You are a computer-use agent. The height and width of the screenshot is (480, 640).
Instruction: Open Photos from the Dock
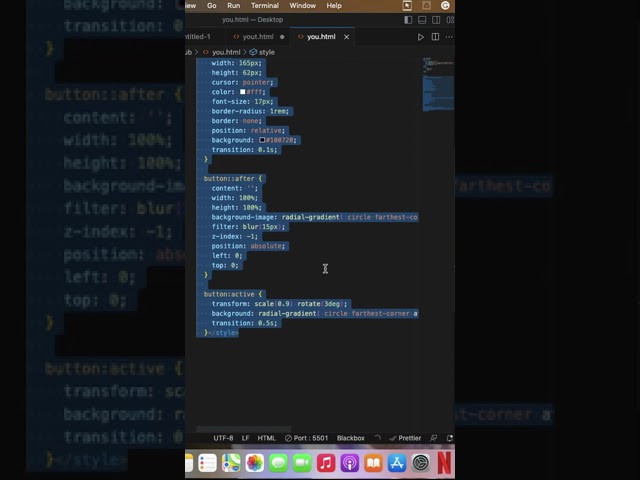(x=255, y=463)
